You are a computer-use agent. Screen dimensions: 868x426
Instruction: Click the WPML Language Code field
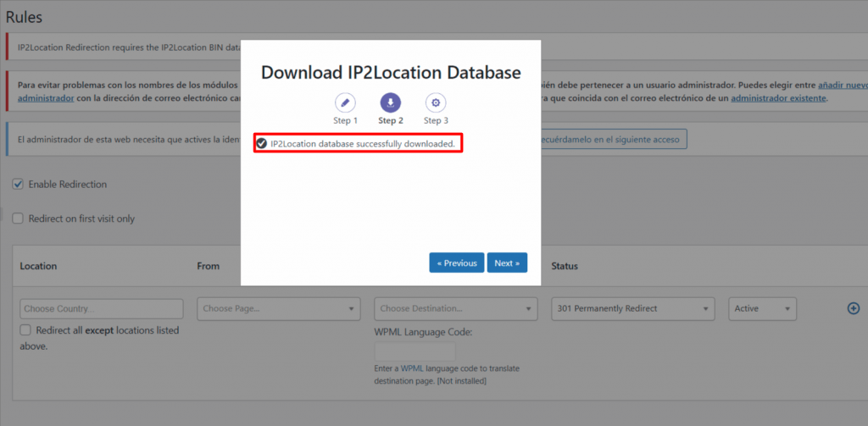pos(415,351)
